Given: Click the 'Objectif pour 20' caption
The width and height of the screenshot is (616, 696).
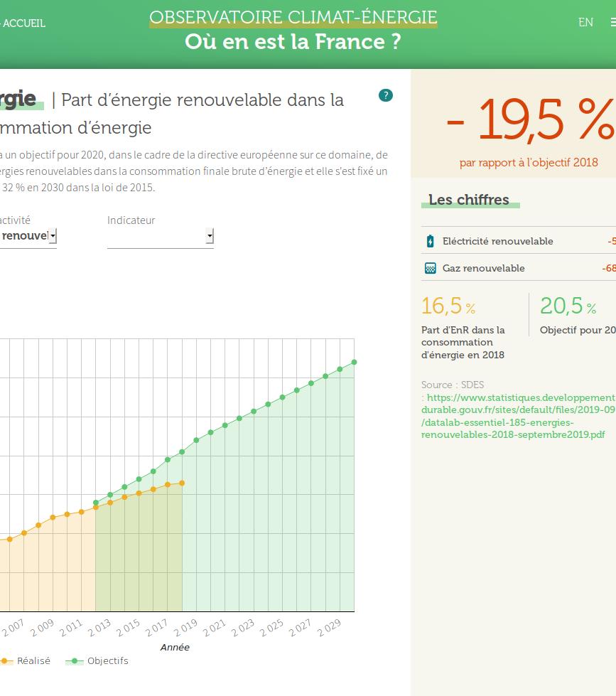Looking at the screenshot, I should (578, 331).
